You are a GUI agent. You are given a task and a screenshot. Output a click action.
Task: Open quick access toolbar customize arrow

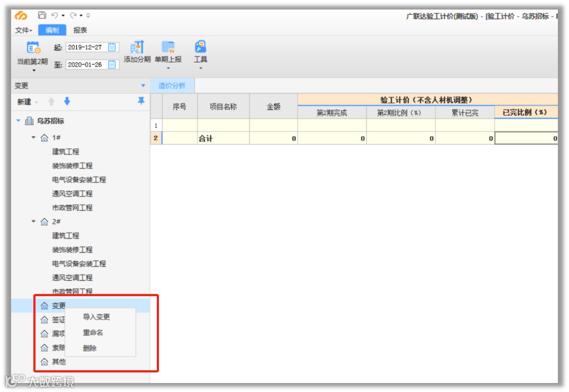88,15
